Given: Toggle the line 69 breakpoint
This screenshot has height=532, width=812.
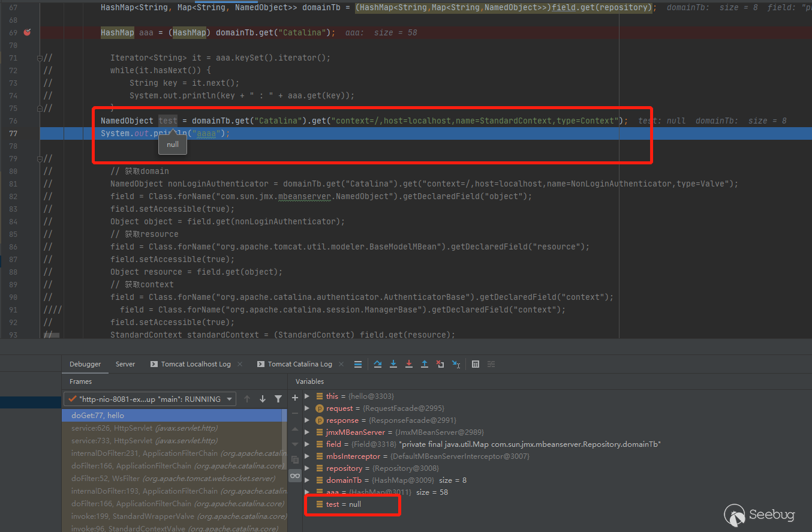Looking at the screenshot, I should 27,32.
